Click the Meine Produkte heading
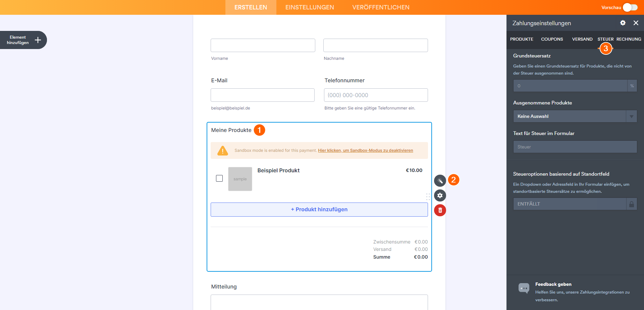The width and height of the screenshot is (644, 310). 231,130
